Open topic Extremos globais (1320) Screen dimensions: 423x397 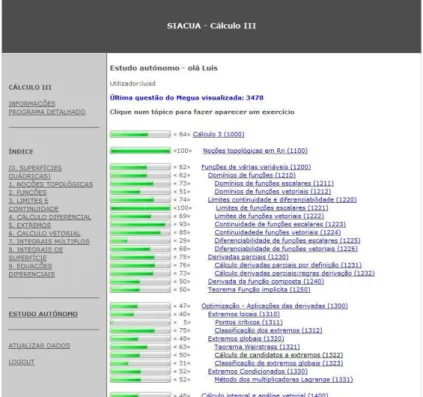(246, 339)
